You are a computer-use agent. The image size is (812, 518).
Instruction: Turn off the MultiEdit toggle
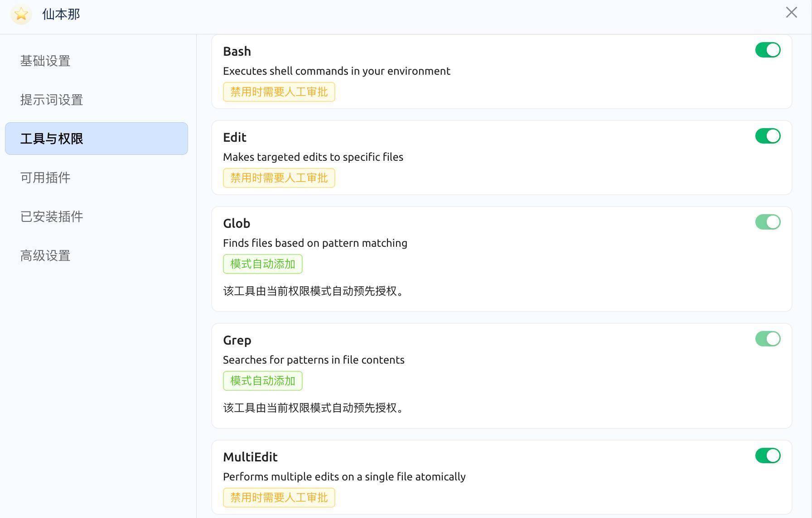768,456
